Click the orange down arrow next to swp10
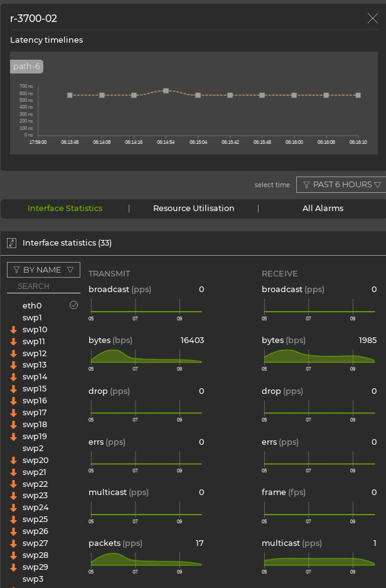The height and width of the screenshot is (588, 386). pos(13,330)
